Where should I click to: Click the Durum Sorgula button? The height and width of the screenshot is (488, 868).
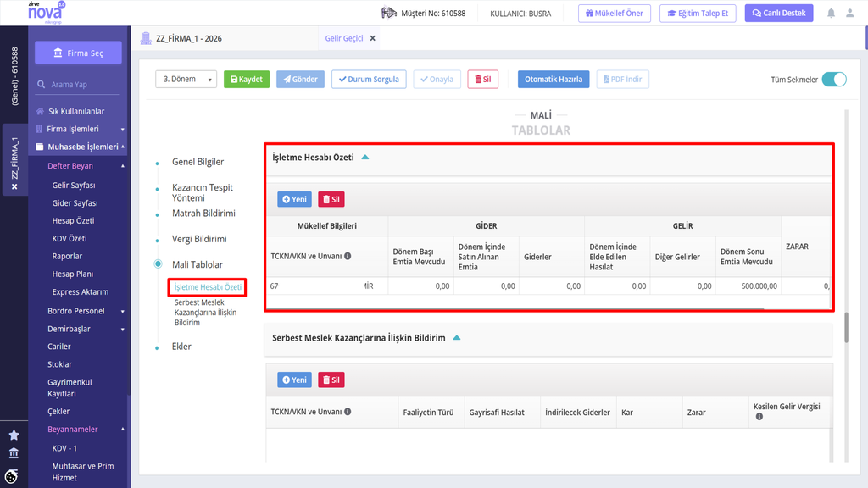(369, 79)
